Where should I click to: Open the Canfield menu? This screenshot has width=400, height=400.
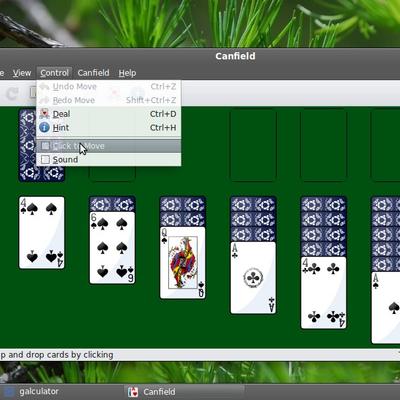[x=93, y=73]
